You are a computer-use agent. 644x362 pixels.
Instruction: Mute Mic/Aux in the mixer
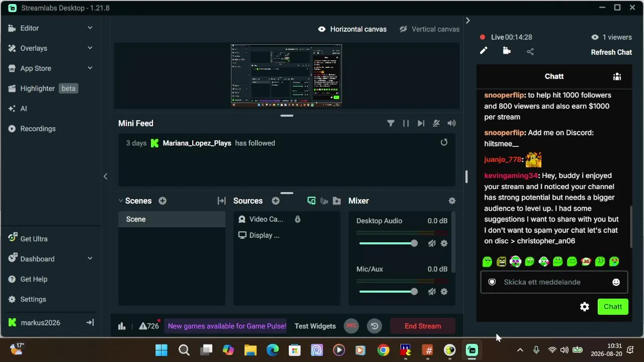point(432,292)
